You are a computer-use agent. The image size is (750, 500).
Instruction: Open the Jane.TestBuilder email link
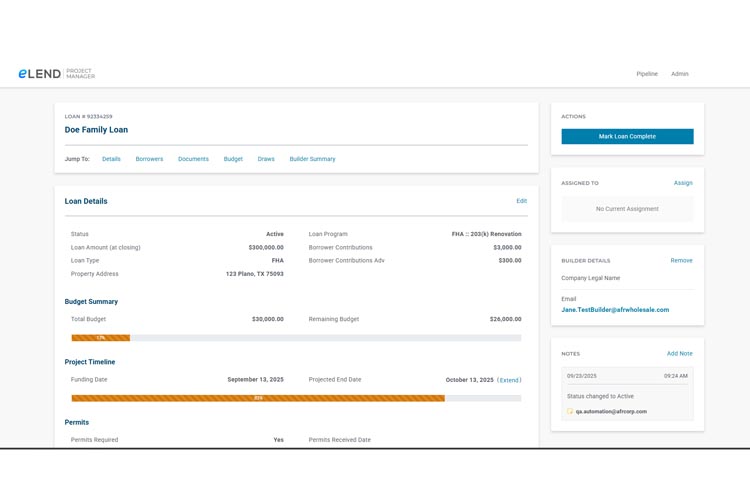(615, 310)
